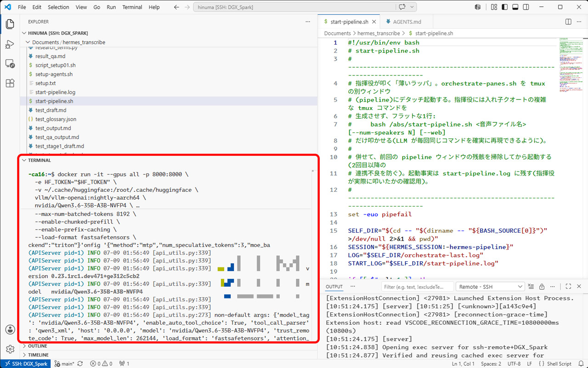The height and width of the screenshot is (368, 588).
Task: Click the SSH: DGX_Spark remote indicator
Action: pos(27,363)
